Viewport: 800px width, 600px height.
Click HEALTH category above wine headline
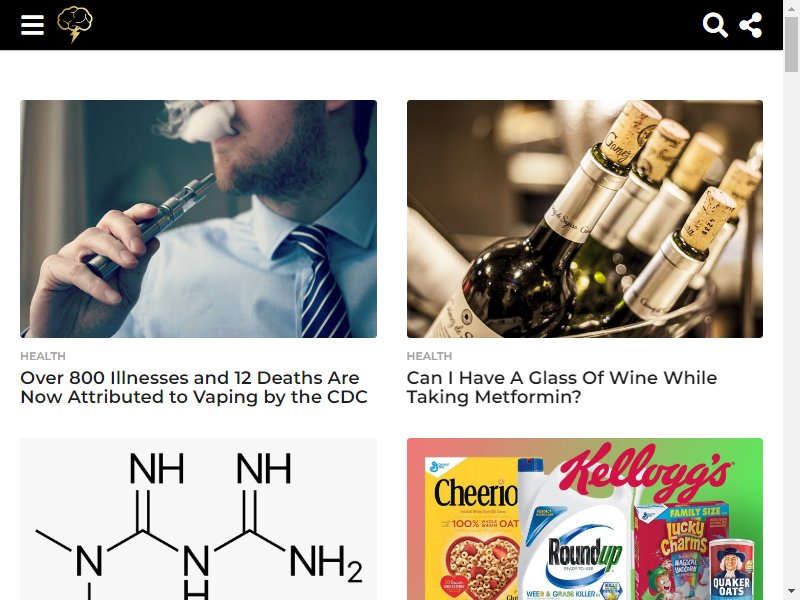tap(429, 356)
